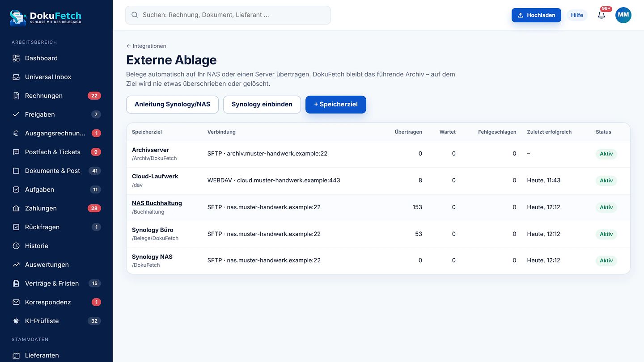Click the Dokumente & Post folder icon
The height and width of the screenshot is (362, 644).
click(16, 171)
